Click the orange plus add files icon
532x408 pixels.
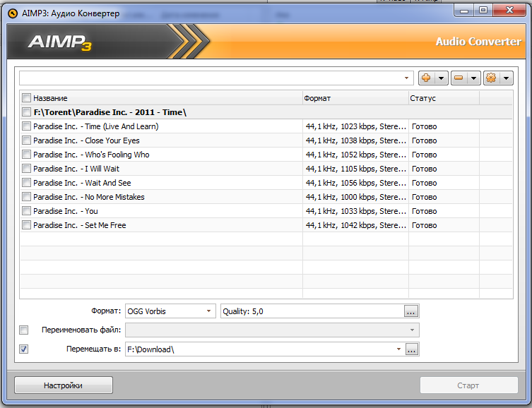[x=426, y=78]
